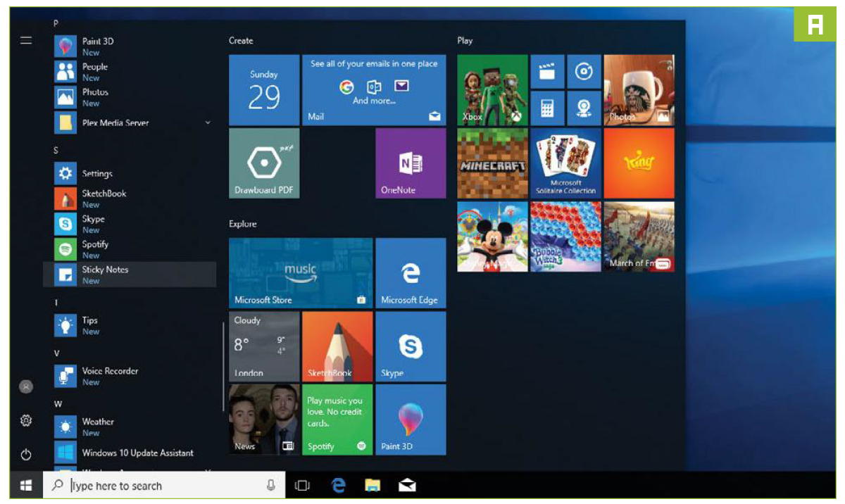Open the orange King tile
This screenshot has height=504, width=845.
click(639, 163)
